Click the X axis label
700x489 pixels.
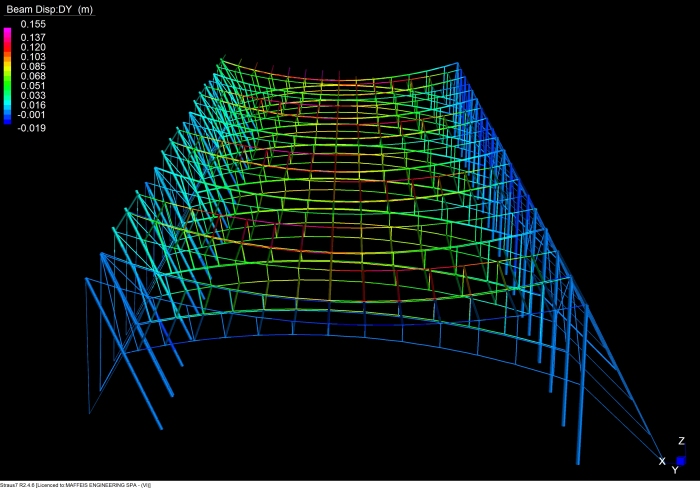(662, 461)
